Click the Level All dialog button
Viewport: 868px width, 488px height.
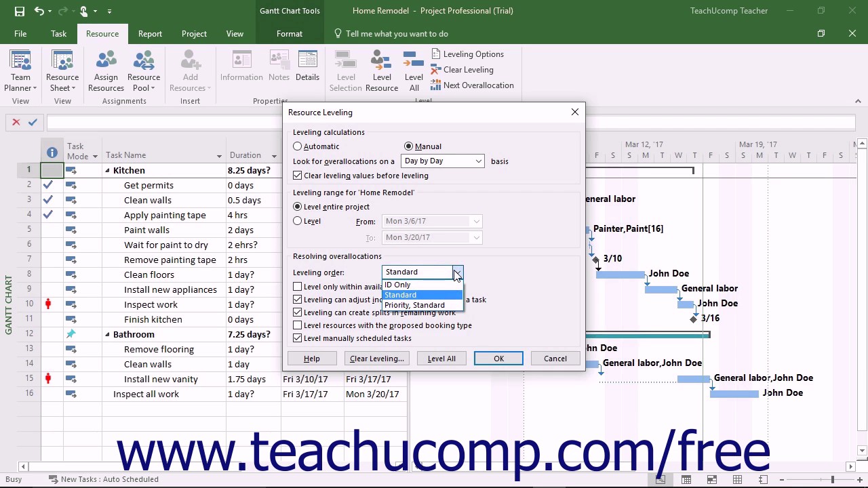click(x=441, y=359)
